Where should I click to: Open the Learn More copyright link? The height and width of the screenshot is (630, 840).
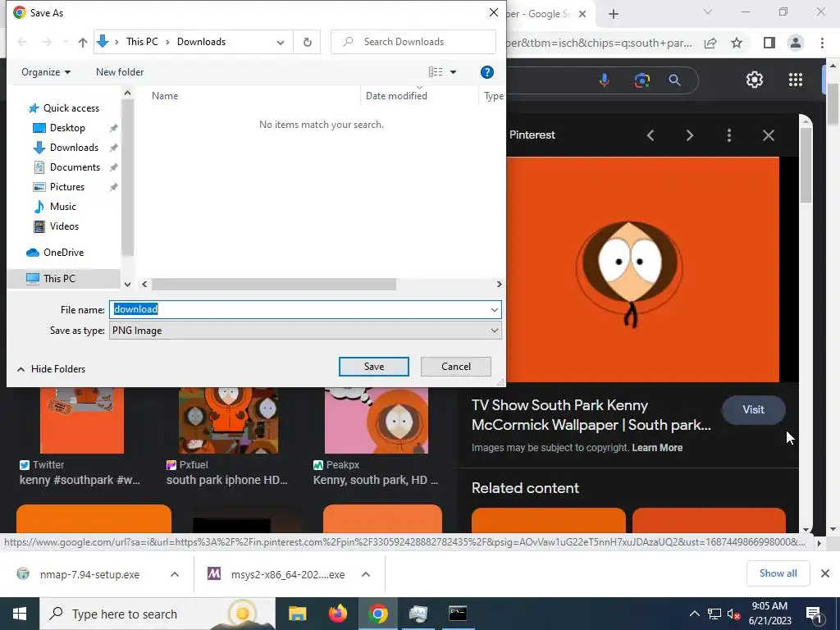657,448
